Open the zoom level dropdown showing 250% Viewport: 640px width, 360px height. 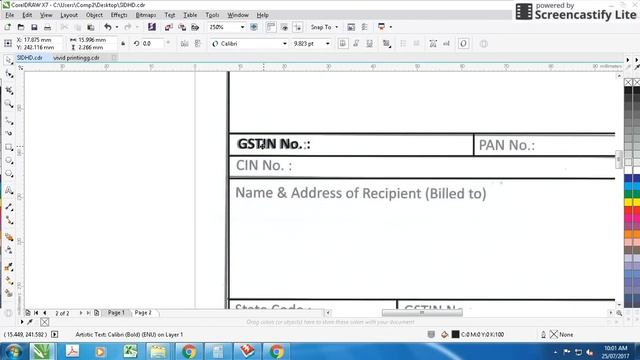(x=242, y=27)
